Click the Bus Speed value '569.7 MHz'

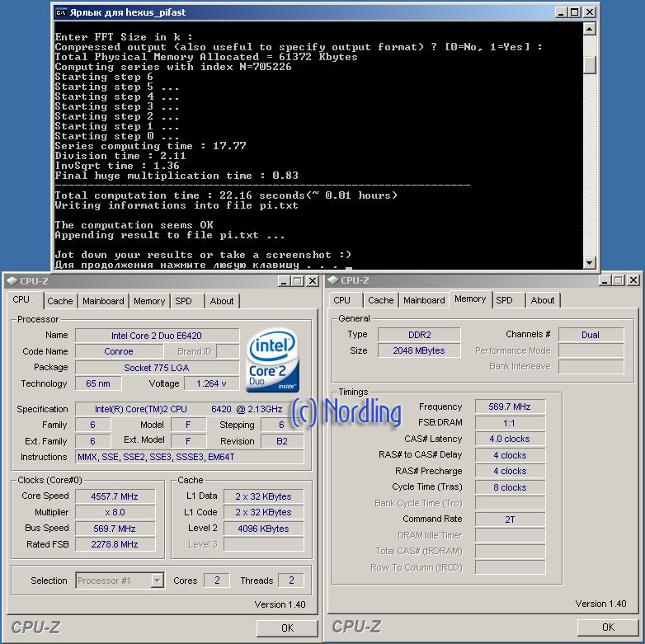point(115,529)
